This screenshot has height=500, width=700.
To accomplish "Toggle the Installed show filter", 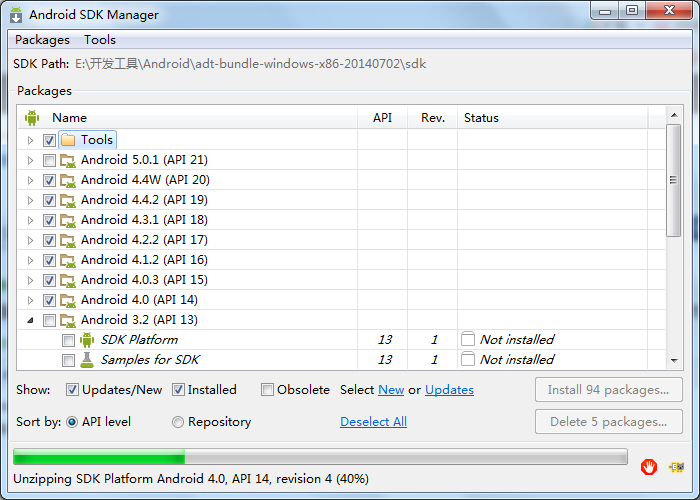I will coord(178,390).
